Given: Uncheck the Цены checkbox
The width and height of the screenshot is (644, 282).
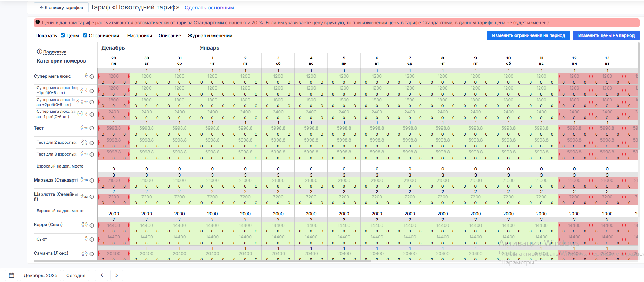Looking at the screenshot, I should pos(63,35).
